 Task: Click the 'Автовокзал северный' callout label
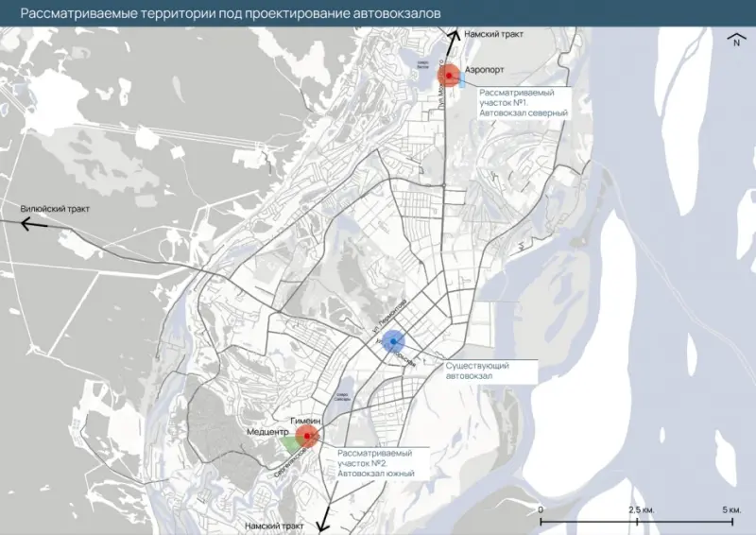click(x=524, y=103)
